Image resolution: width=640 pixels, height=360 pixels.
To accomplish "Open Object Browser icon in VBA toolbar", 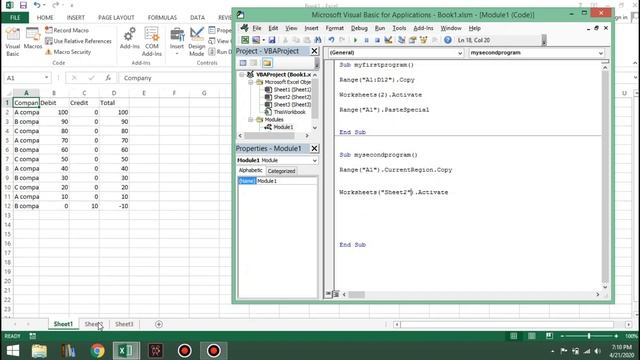I will [x=423, y=40].
